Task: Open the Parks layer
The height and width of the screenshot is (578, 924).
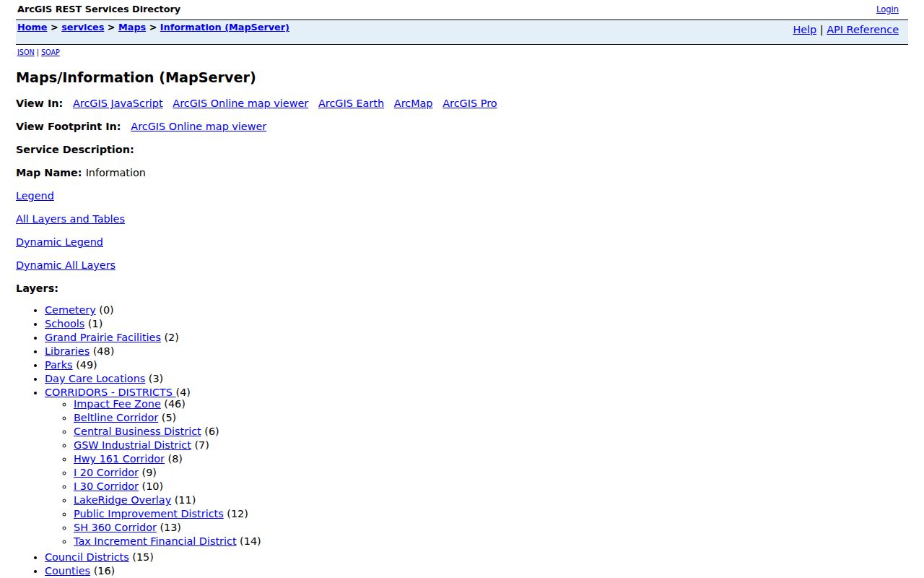Action: (58, 365)
